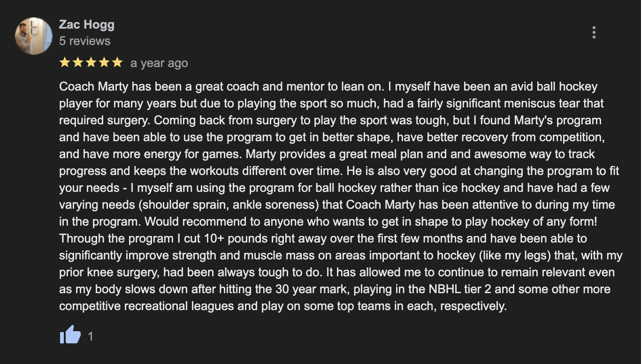Click the reviewer name Zac Hogg
The image size is (641, 364).
87,24
